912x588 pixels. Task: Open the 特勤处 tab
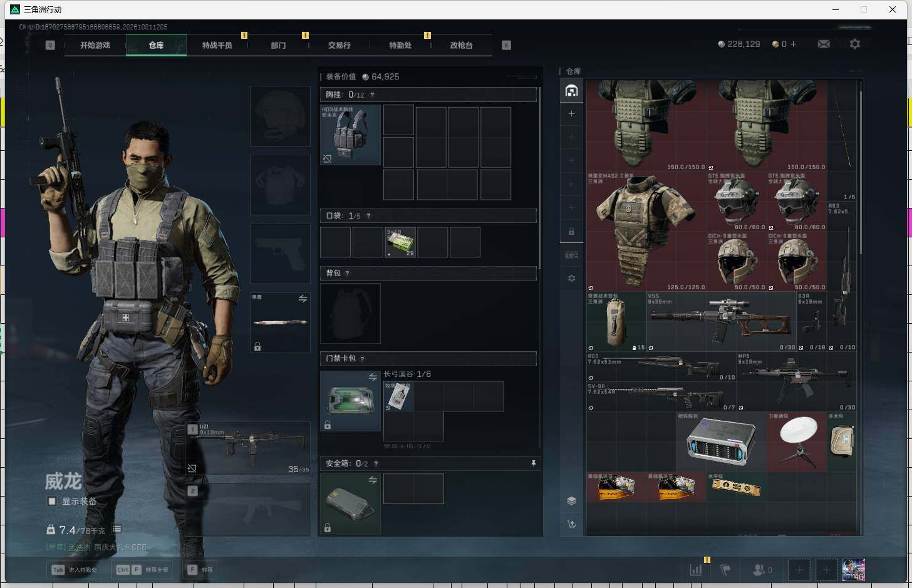coord(400,45)
